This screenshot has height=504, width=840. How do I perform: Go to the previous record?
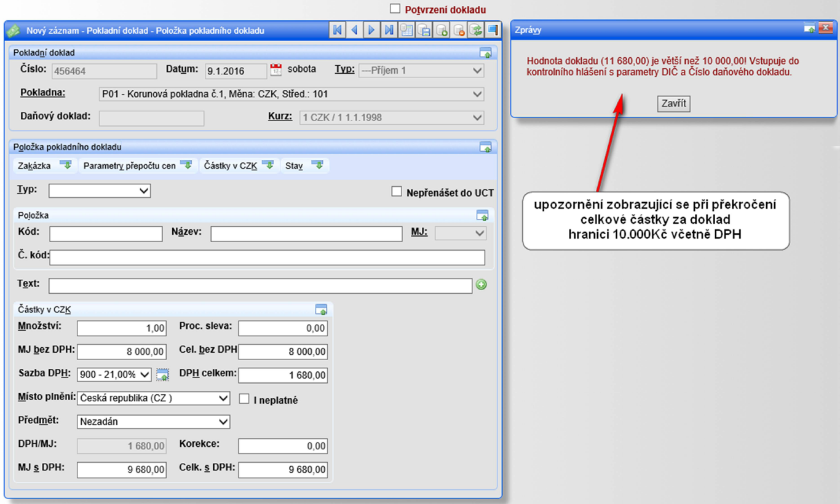(354, 30)
